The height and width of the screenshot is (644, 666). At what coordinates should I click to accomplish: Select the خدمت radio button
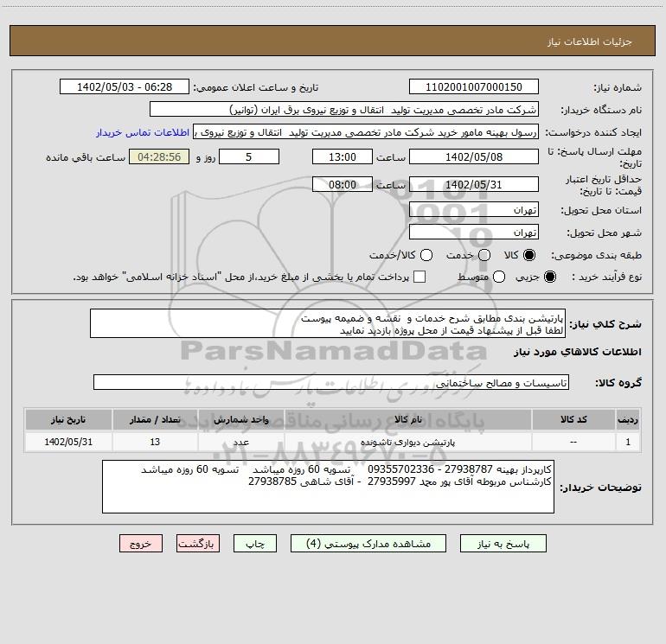[484, 255]
